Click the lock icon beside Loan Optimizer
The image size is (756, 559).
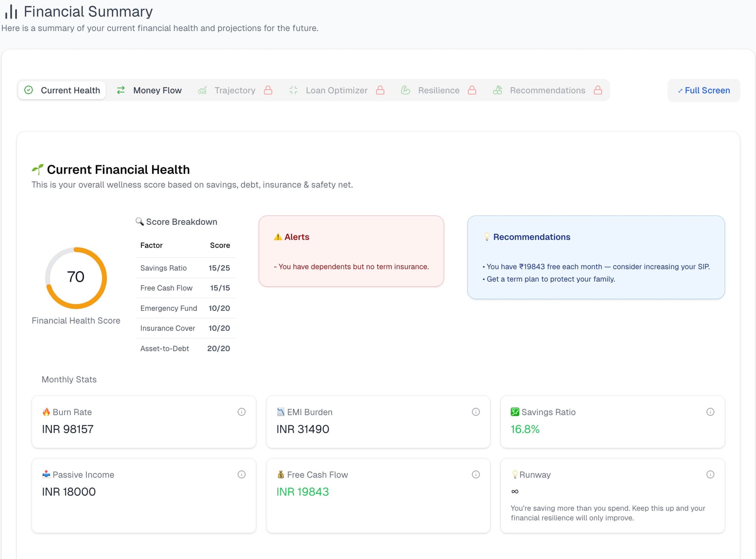click(x=380, y=90)
